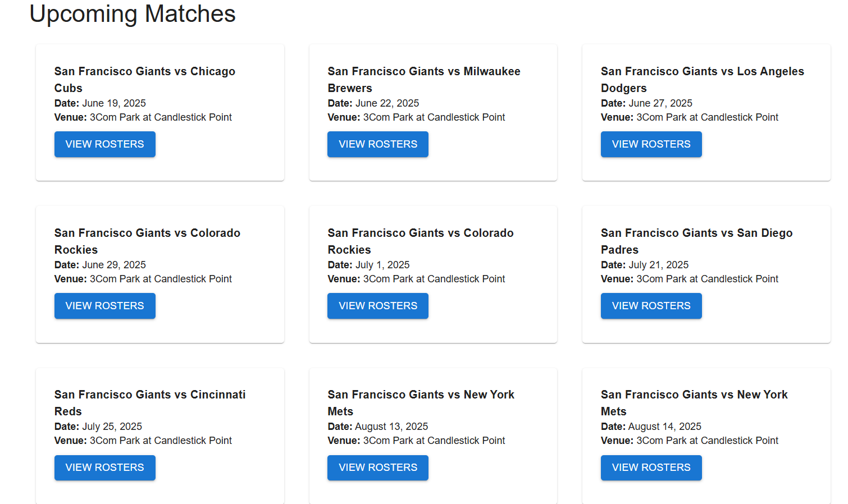The image size is (848, 504).
Task: Open rosters for the San Diego Padres game
Action: [651, 306]
